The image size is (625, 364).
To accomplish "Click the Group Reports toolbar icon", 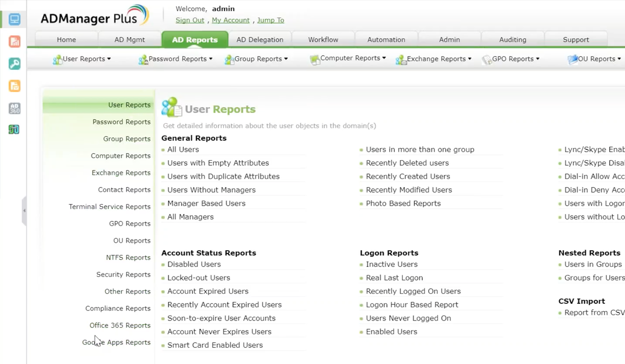I will tap(229, 60).
